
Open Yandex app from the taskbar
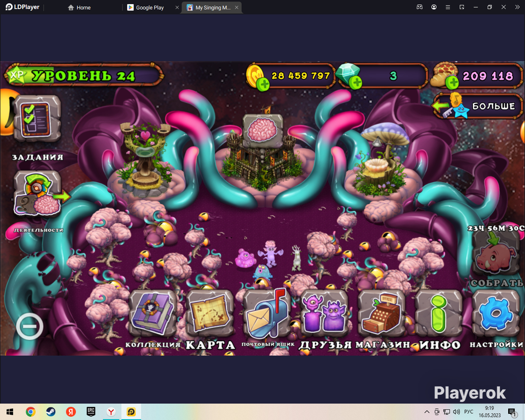pos(71,412)
